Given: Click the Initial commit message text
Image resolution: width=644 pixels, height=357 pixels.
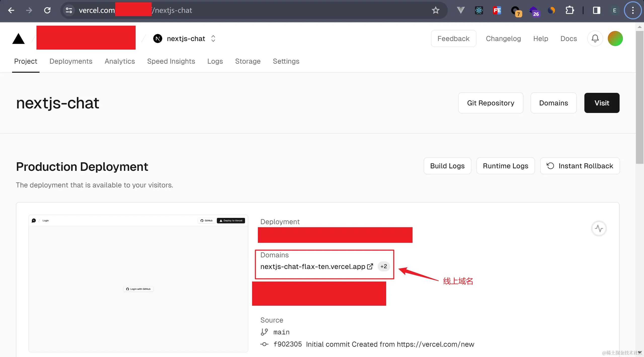Looking at the screenshot, I should point(390,344).
